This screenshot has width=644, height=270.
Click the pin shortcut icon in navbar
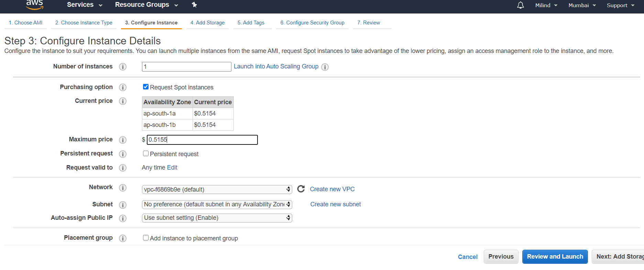[x=194, y=5]
